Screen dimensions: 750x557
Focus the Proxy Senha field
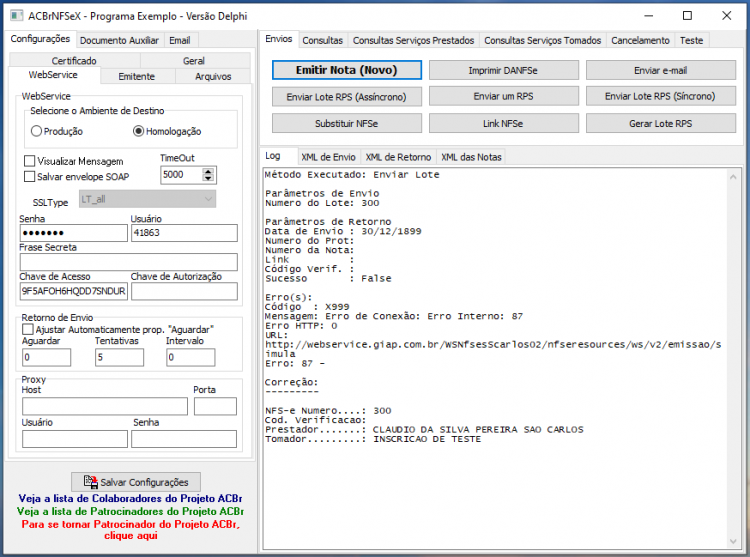coord(184,439)
